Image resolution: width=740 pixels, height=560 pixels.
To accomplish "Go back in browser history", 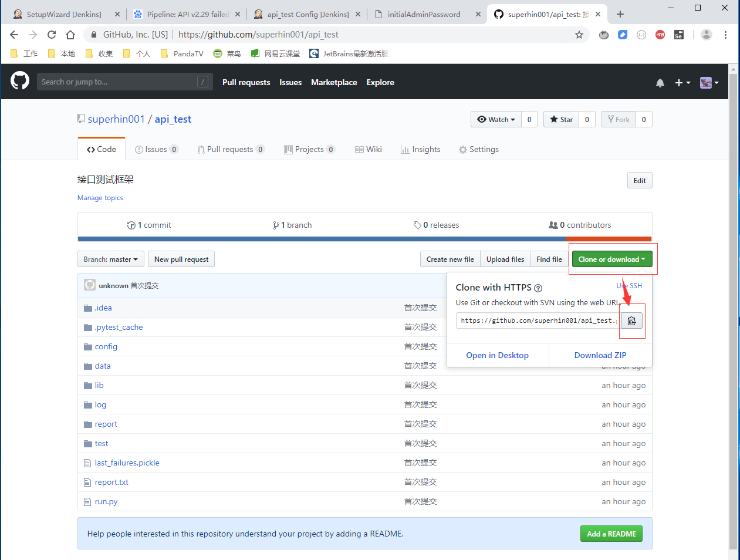I will (x=14, y=35).
